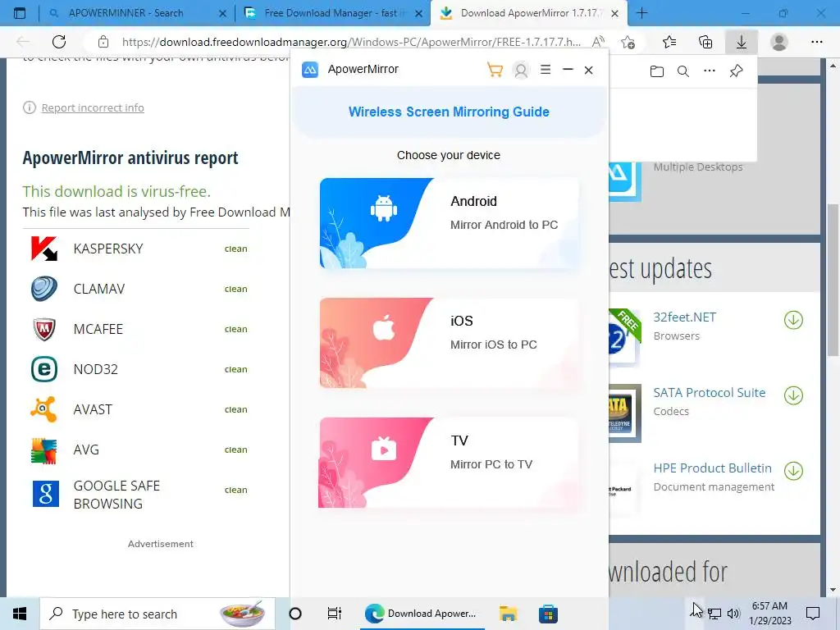Image resolution: width=840 pixels, height=630 pixels.
Task: Click the HPE Product Bulletin link
Action: point(713,468)
